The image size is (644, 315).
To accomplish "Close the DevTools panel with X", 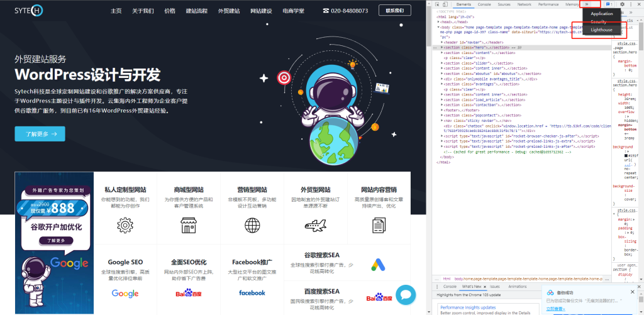I will 639,4.
